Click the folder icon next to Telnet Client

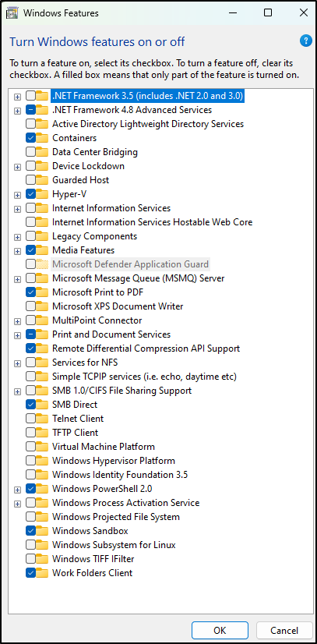(42, 419)
